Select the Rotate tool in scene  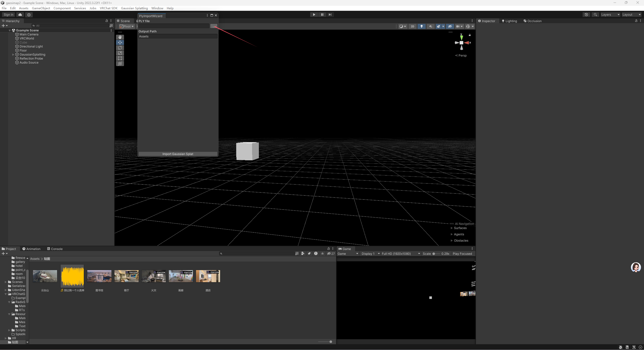(x=120, y=48)
